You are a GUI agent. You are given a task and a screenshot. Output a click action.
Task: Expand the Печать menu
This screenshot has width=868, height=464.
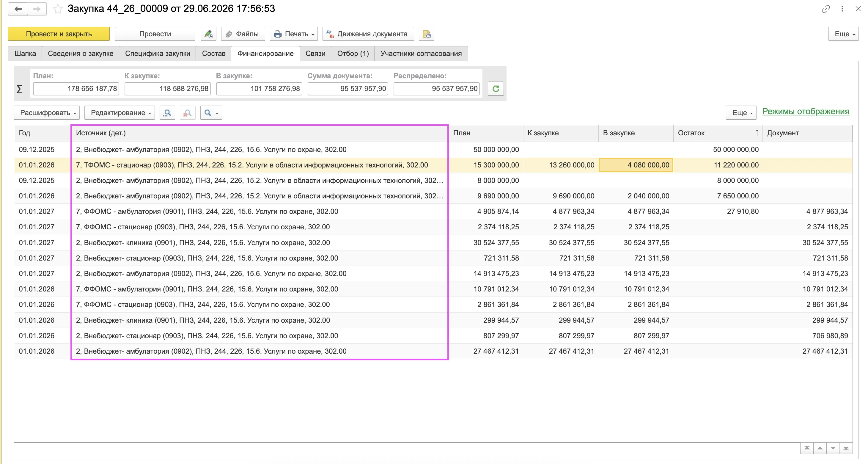point(294,34)
